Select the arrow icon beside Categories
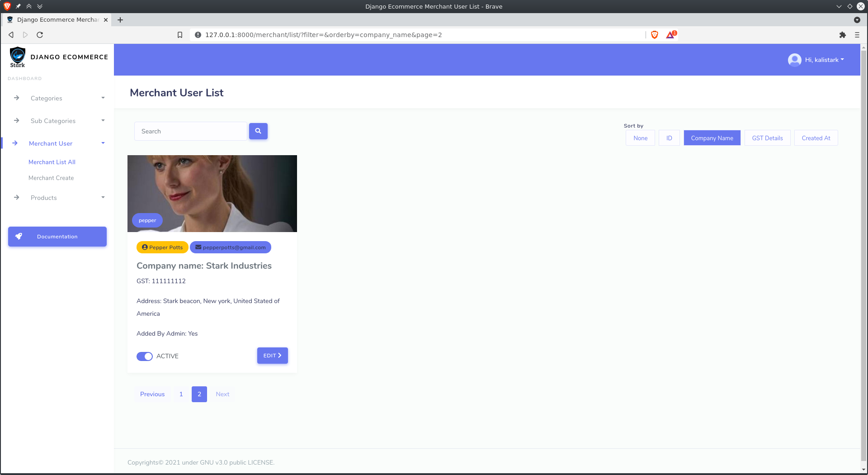 (x=16, y=98)
